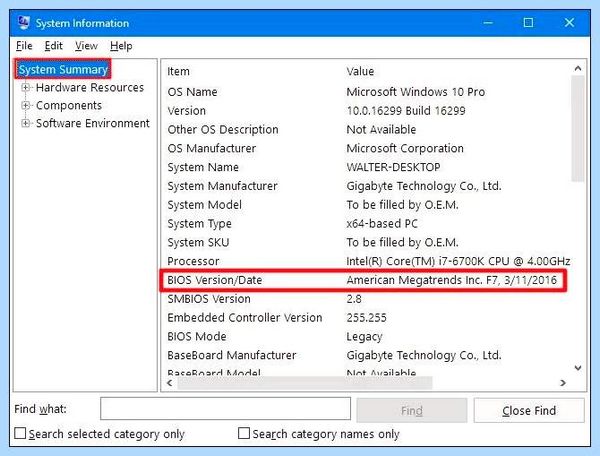Close the System Information window

pyautogui.click(x=569, y=23)
